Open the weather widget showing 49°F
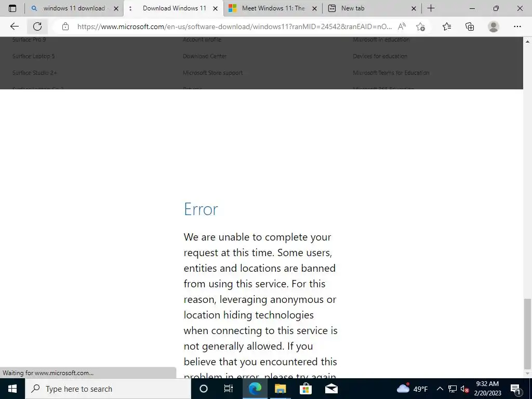 (412, 389)
